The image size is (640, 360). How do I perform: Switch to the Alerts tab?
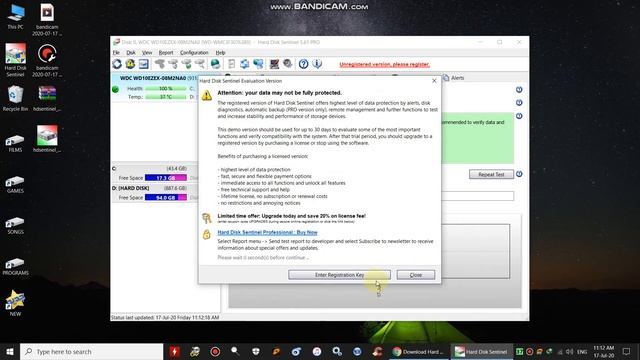click(x=453, y=78)
